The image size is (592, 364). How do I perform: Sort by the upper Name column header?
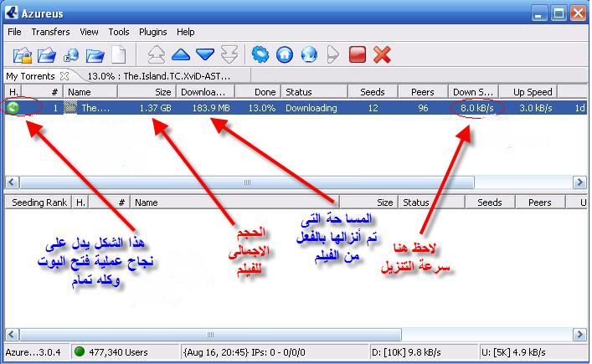pyautogui.click(x=90, y=92)
